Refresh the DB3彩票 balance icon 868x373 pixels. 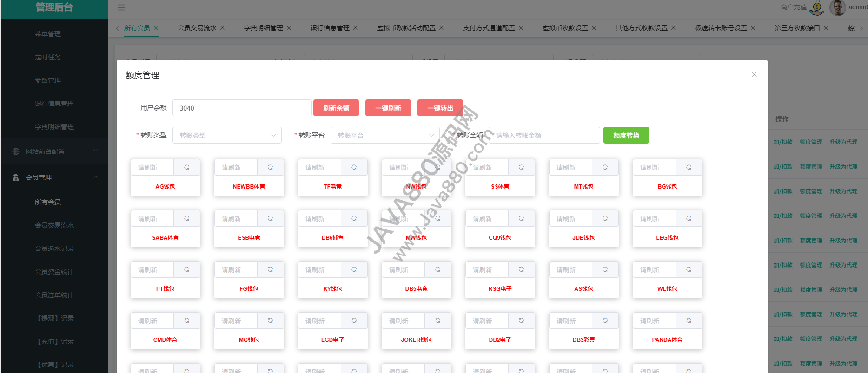(605, 321)
